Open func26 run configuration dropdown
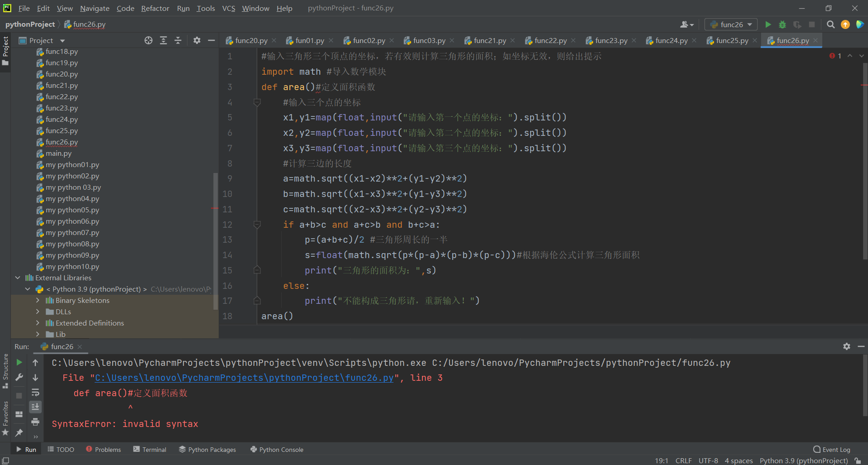Image resolution: width=868 pixels, height=465 pixels. (x=731, y=24)
